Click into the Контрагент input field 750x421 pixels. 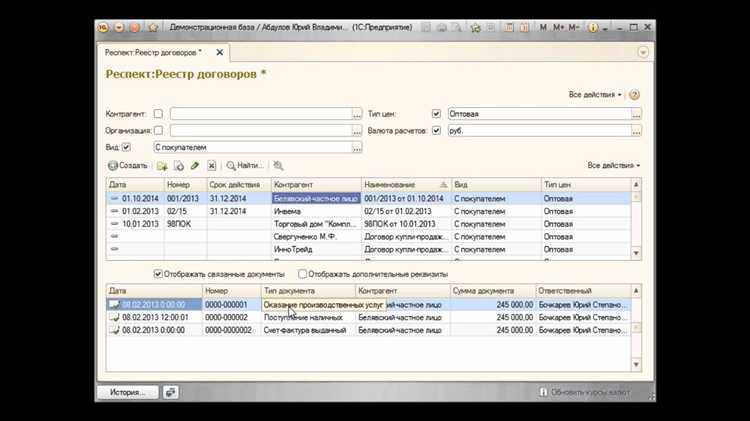pyautogui.click(x=261, y=114)
